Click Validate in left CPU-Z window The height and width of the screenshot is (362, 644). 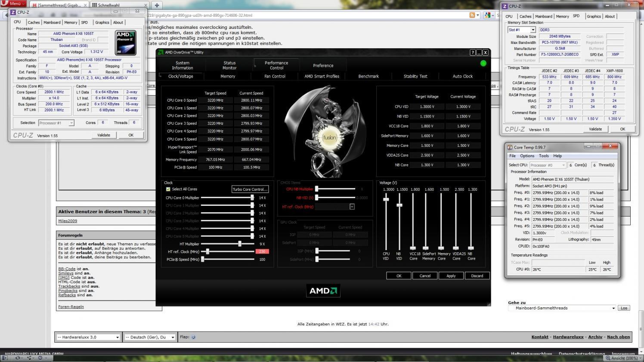[x=104, y=135]
